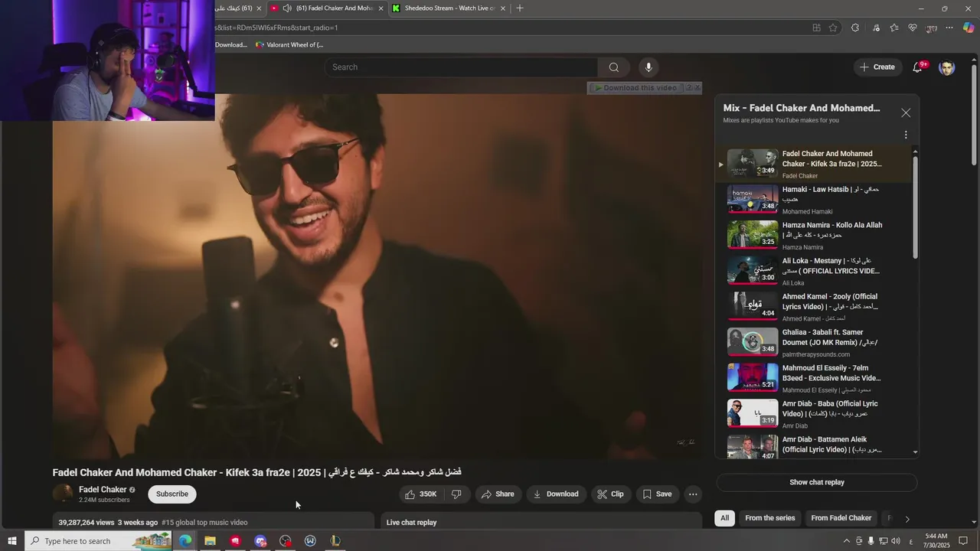Click Show chat replay button
This screenshot has width=980, height=551.
(817, 482)
